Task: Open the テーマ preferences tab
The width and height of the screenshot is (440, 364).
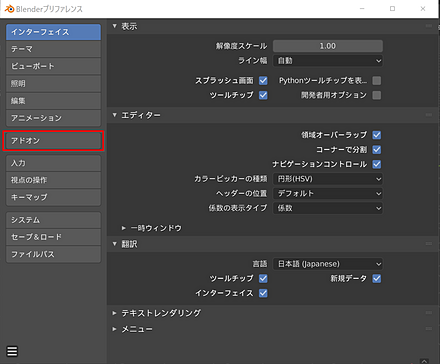Action: 53,49
